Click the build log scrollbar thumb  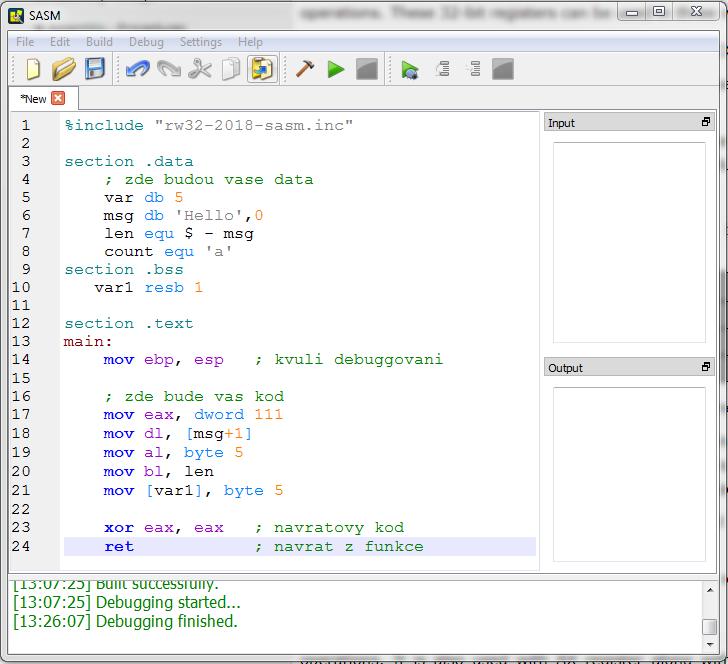[x=709, y=627]
